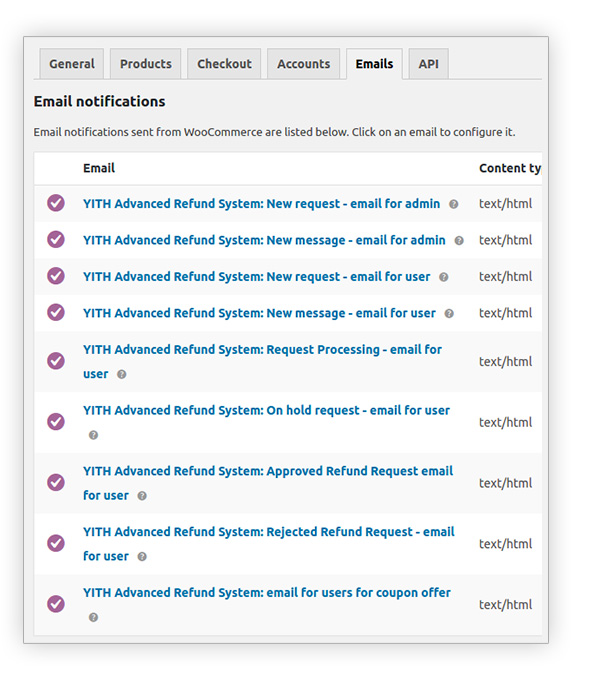
Task: Go to the Checkout tab
Action: pos(224,64)
